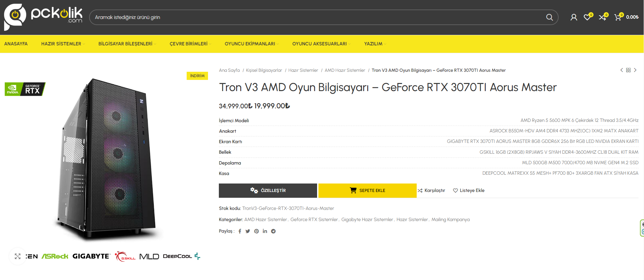644x280 pixels.
Task: Click the GSKILL 16GB memory specification
Action: point(559,152)
